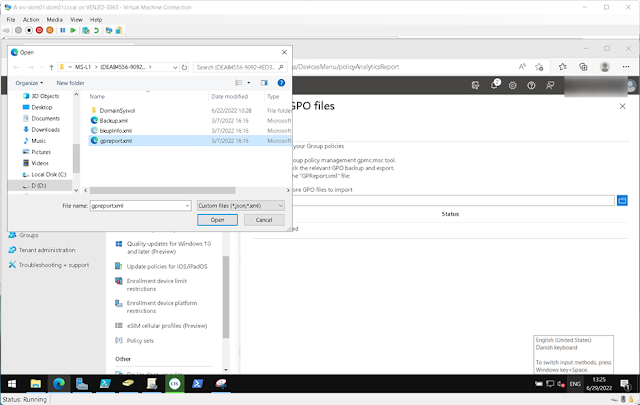
Task: Click the Search folder field in Open dialog
Action: tap(240, 67)
